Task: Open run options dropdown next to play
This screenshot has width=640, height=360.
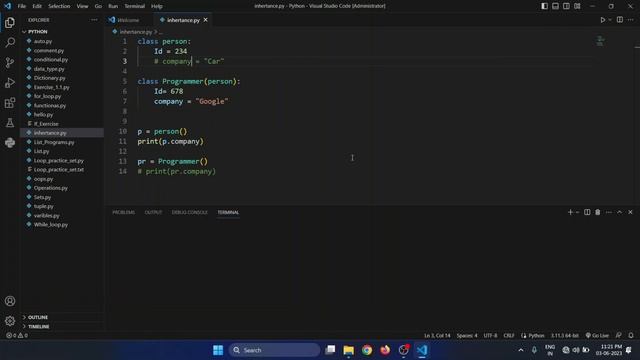Action: 610,20
